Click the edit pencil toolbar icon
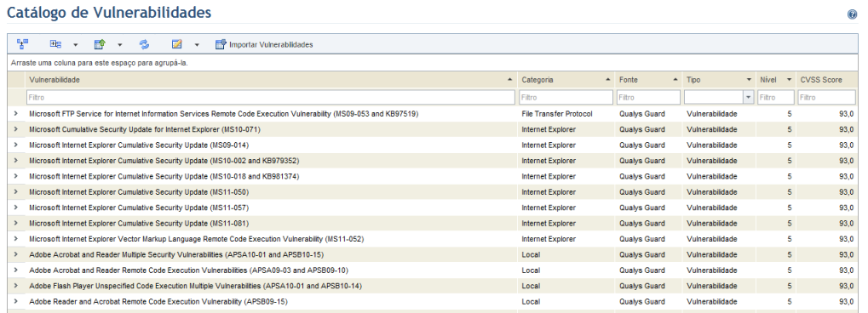868x313 pixels. pos(177,43)
